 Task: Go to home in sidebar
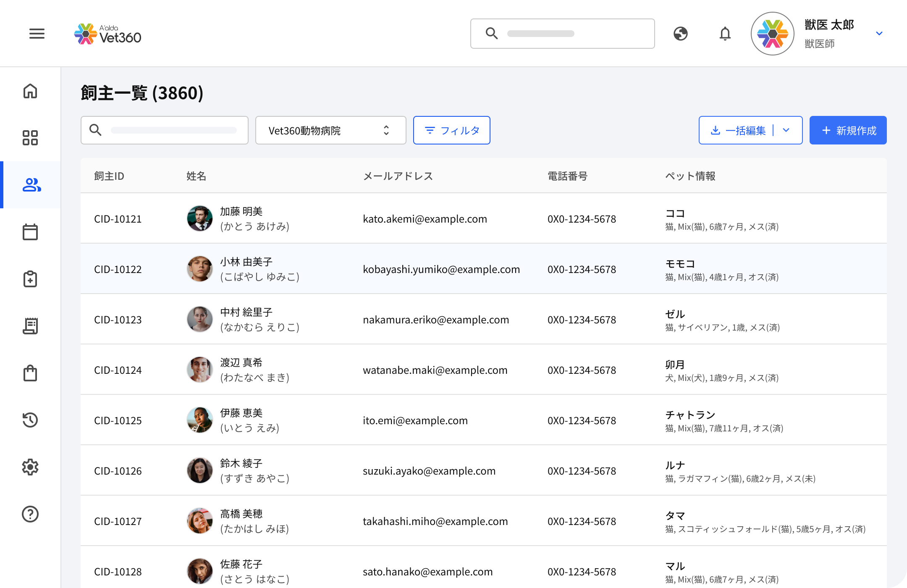(30, 91)
